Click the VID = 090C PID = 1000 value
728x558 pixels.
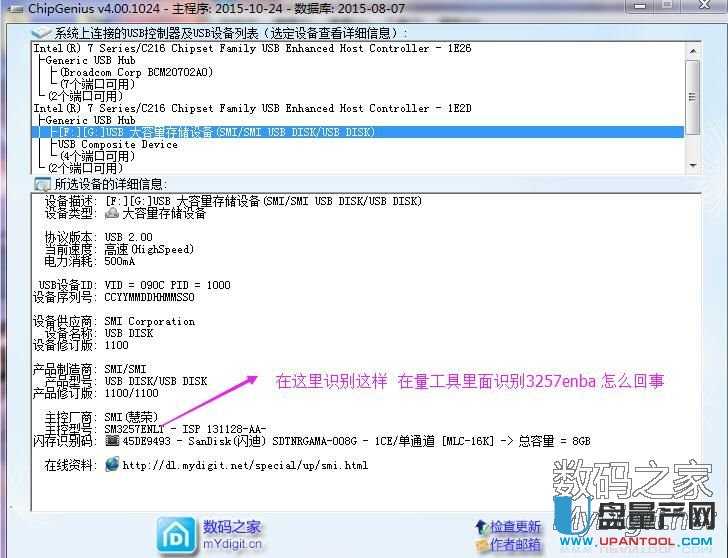coord(168,285)
